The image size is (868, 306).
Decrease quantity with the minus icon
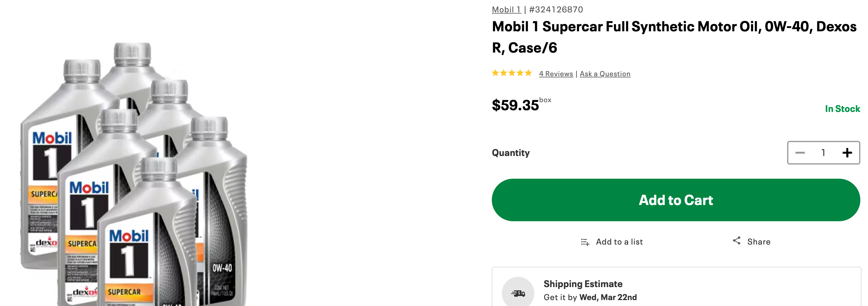pyautogui.click(x=800, y=153)
